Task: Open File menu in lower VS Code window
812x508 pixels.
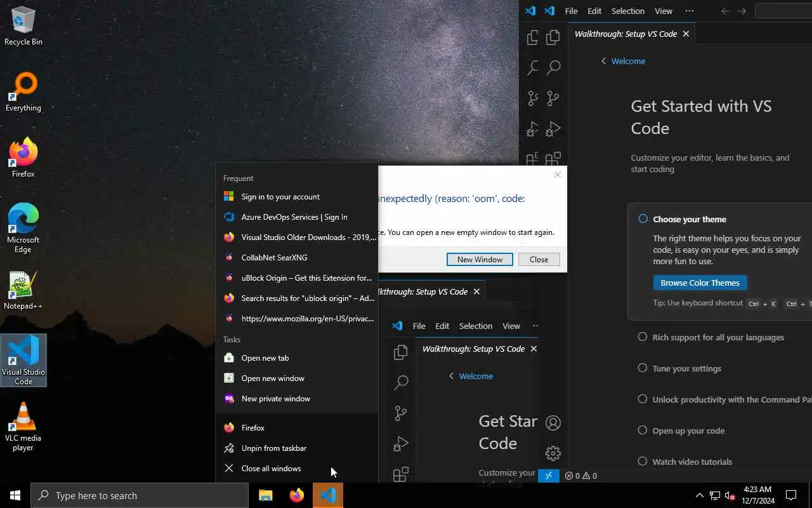Action: pos(419,326)
